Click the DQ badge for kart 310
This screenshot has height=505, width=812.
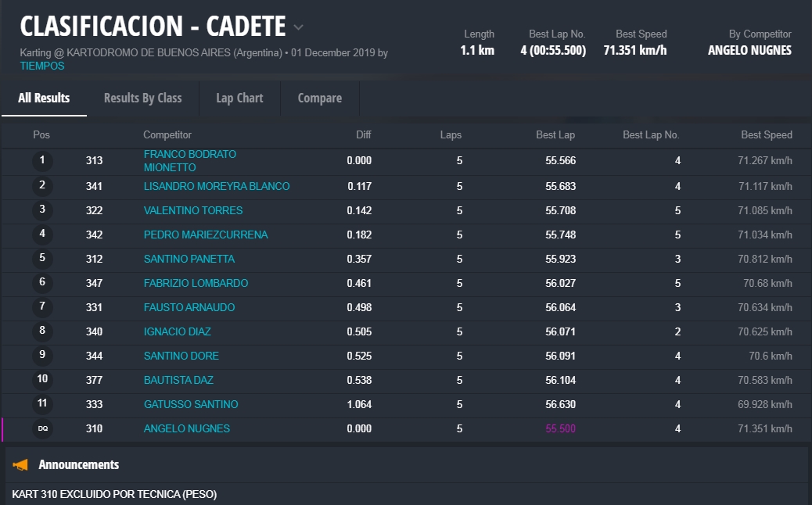(x=42, y=428)
